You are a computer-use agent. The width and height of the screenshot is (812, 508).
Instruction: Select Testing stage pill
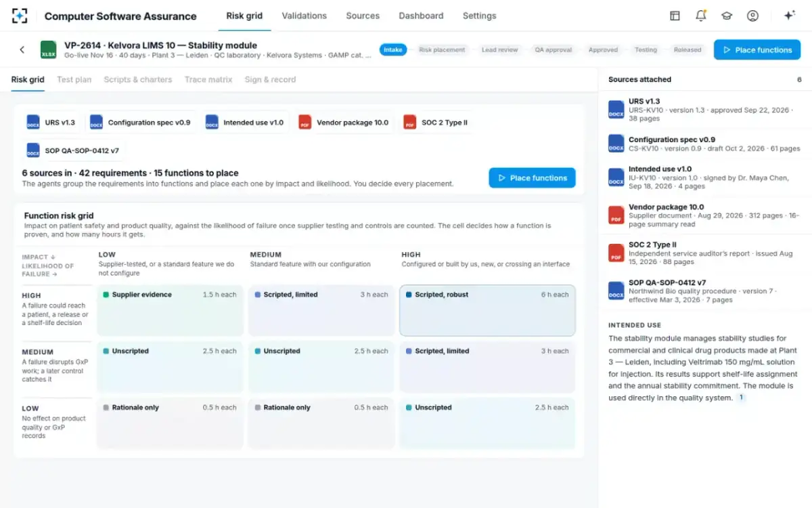[646, 49]
